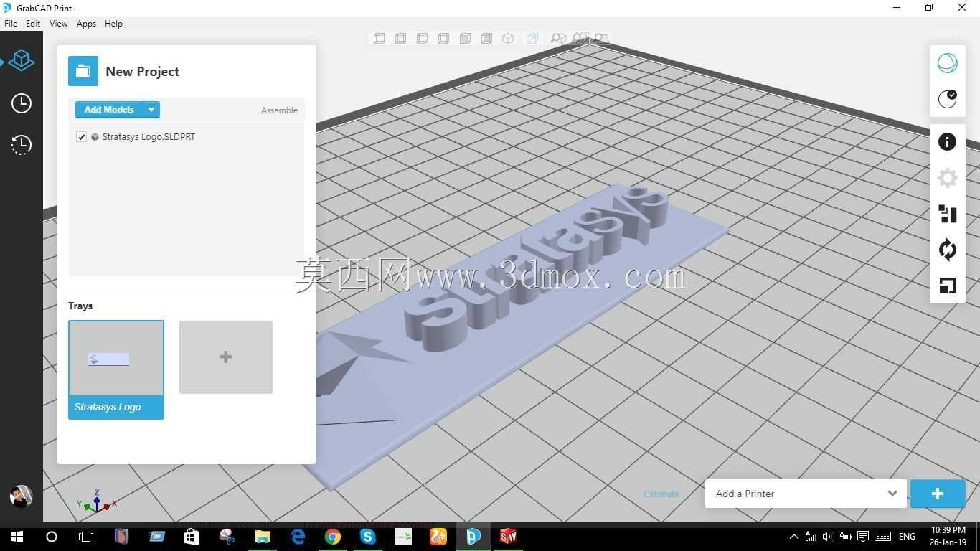Open the Windows Start menu

(x=17, y=537)
